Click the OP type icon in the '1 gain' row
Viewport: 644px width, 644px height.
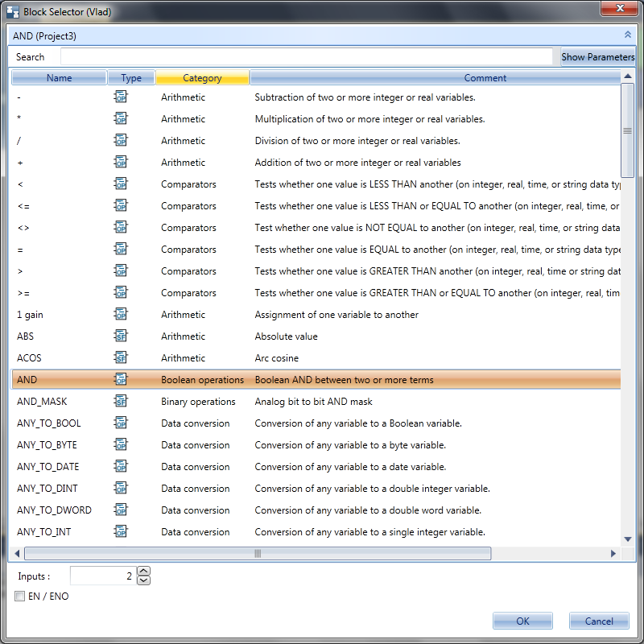tap(121, 315)
